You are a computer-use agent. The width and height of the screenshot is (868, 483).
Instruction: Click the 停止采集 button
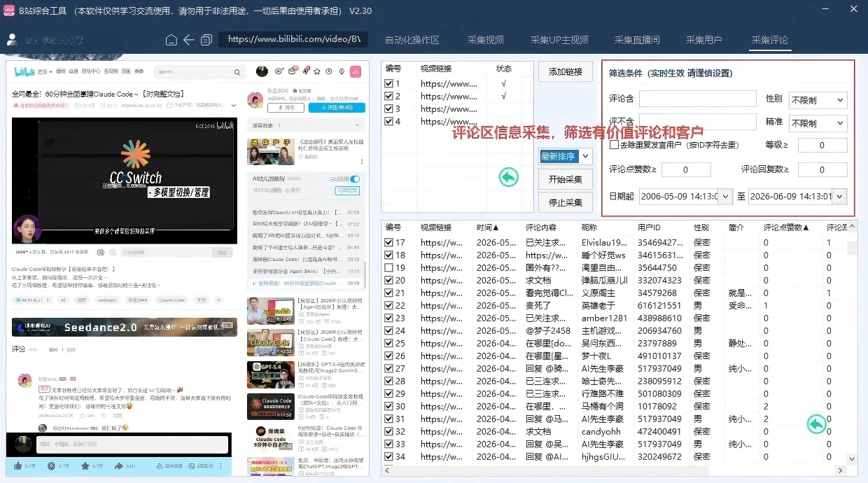(566, 202)
